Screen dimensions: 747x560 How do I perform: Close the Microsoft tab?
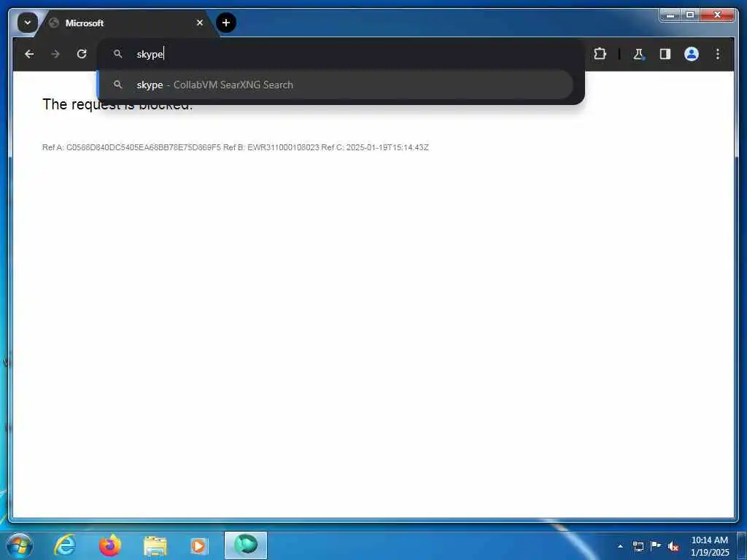point(200,23)
